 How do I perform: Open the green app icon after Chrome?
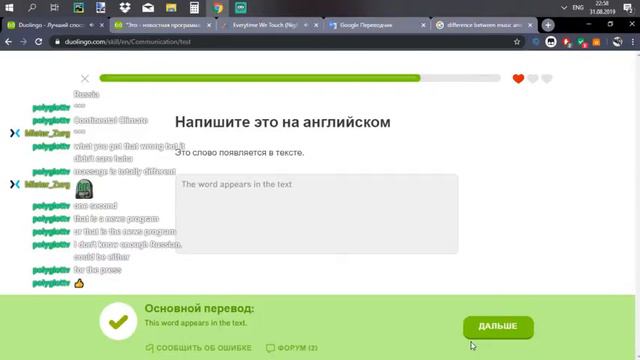pos(240,8)
